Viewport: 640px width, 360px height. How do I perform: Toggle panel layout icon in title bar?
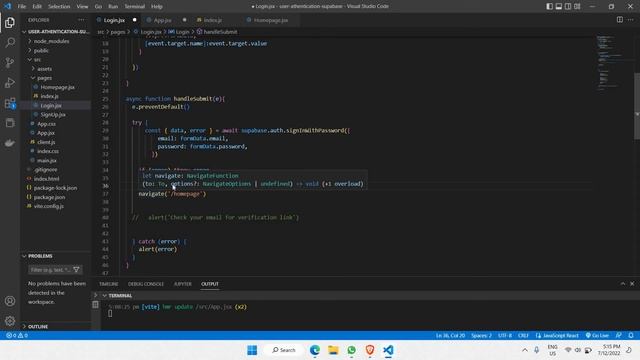point(559,6)
